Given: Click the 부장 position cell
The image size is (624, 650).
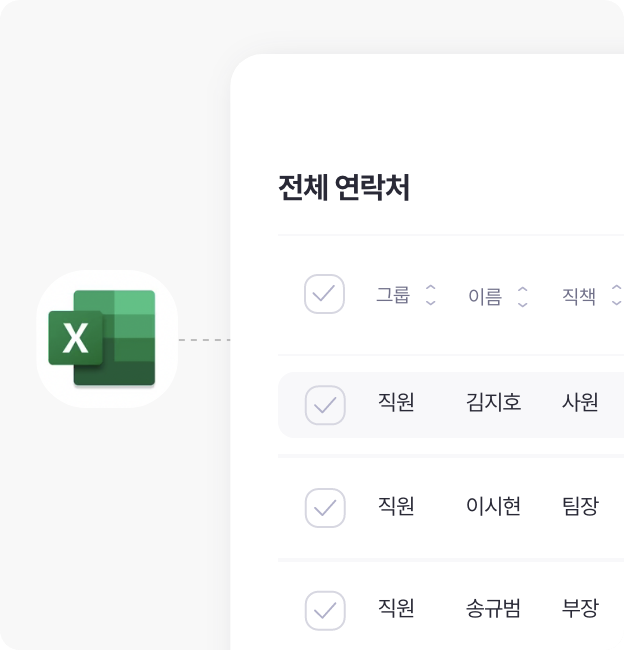Looking at the screenshot, I should coord(580,608).
